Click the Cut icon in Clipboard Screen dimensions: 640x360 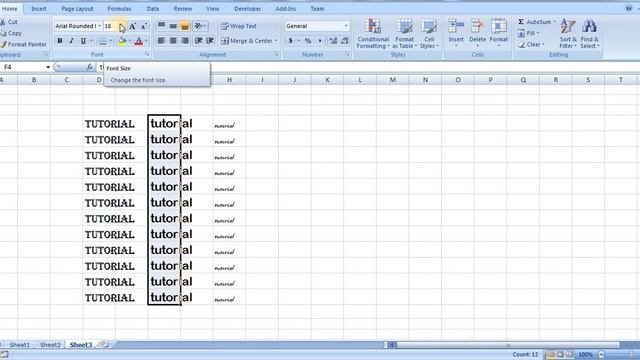pos(3,22)
